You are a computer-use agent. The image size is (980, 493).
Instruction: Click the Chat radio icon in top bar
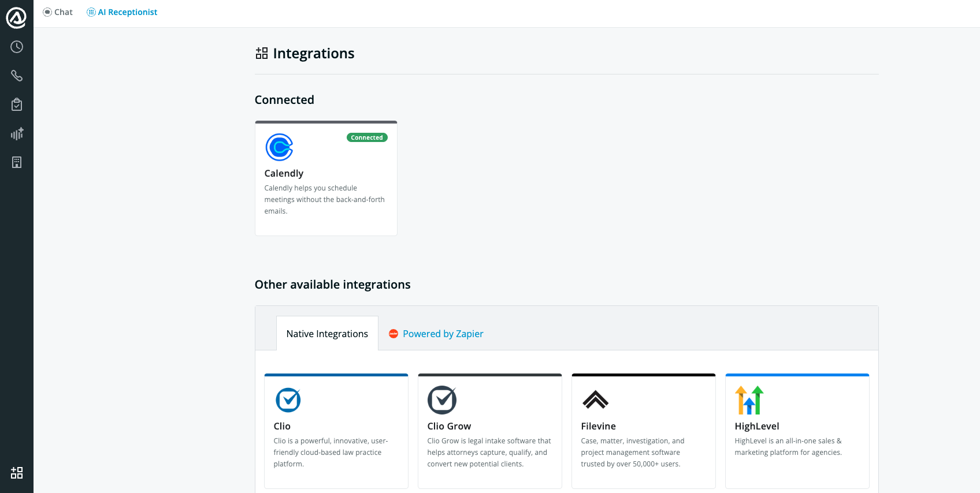pyautogui.click(x=47, y=12)
